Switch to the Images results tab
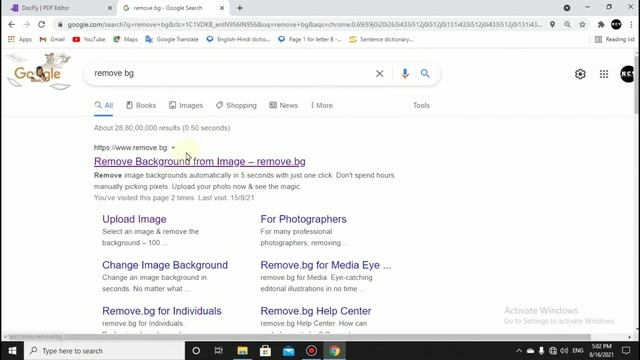This screenshot has width=640, height=360. [186, 105]
